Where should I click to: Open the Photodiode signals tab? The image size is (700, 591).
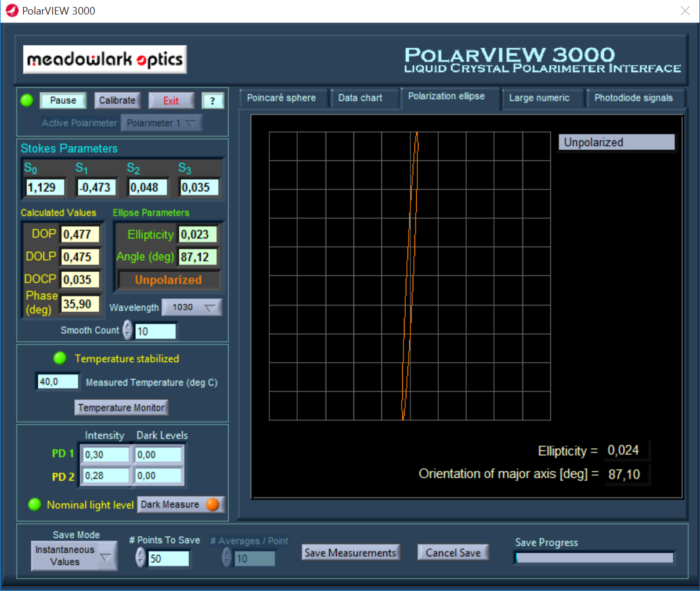[633, 98]
